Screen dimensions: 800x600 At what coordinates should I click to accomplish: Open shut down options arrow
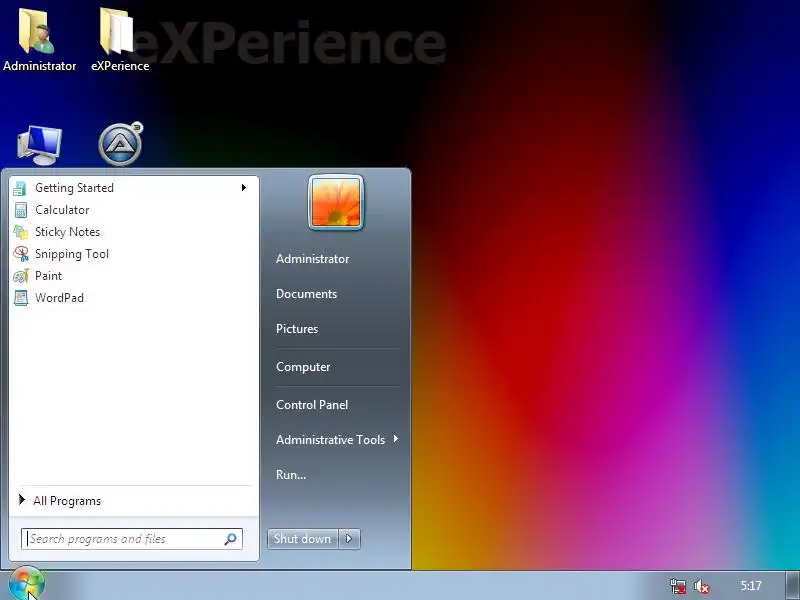pos(349,539)
